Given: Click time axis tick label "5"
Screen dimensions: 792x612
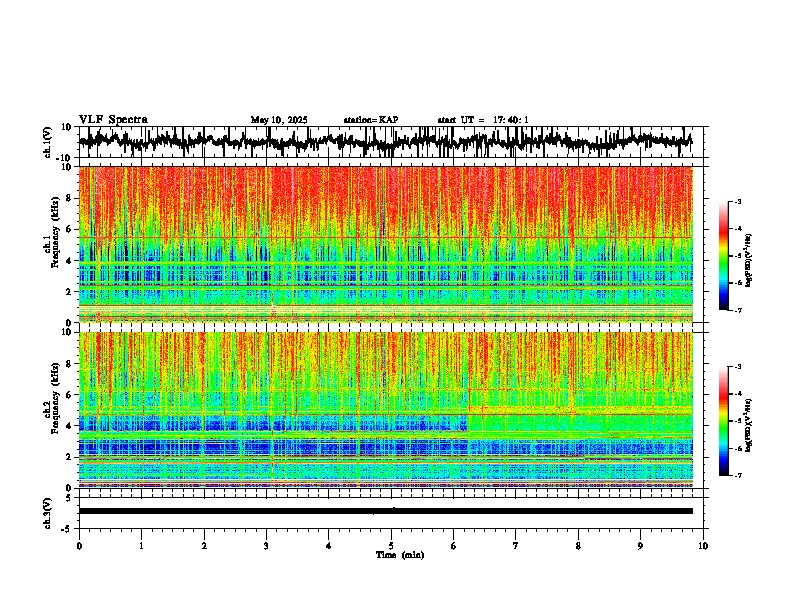Looking at the screenshot, I should click(x=391, y=546).
